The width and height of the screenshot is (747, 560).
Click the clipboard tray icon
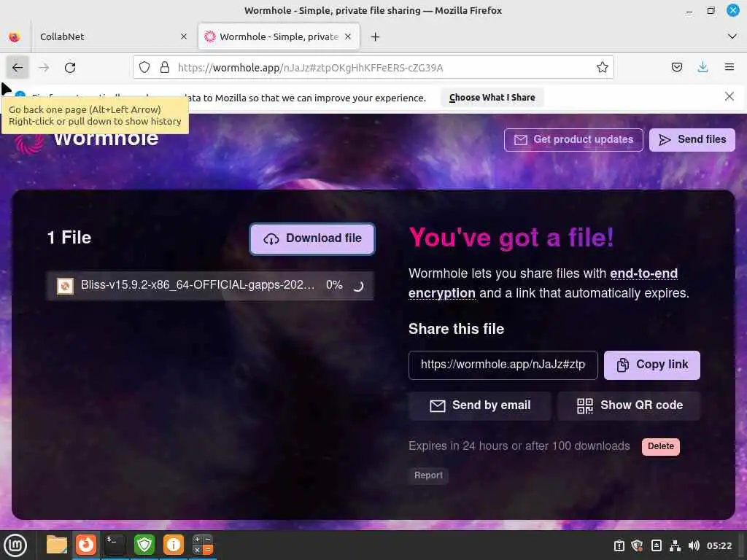tap(619, 545)
